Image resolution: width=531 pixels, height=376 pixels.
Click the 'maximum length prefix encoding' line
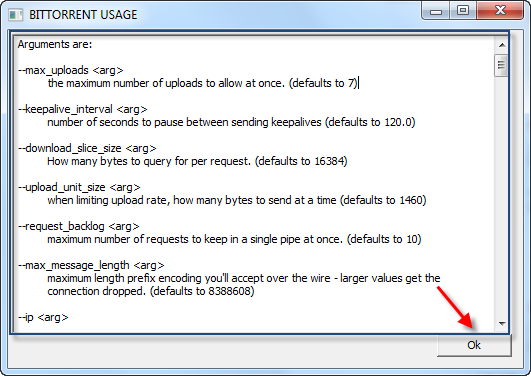243,278
